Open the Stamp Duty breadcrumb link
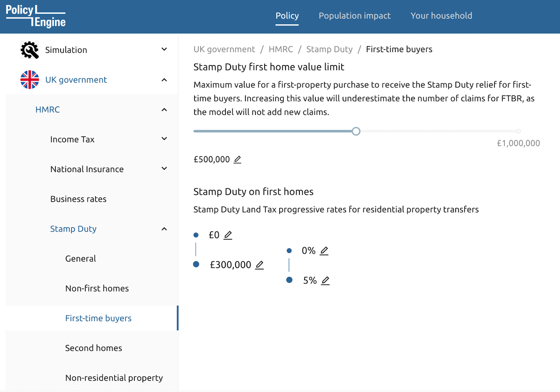 click(329, 49)
